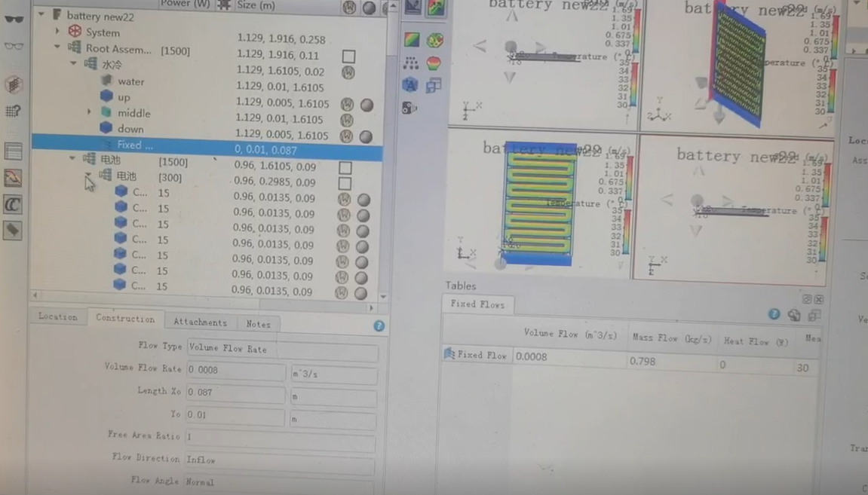Image resolution: width=868 pixels, height=495 pixels.
Task: Select the particle dots icon
Action: coord(411,63)
